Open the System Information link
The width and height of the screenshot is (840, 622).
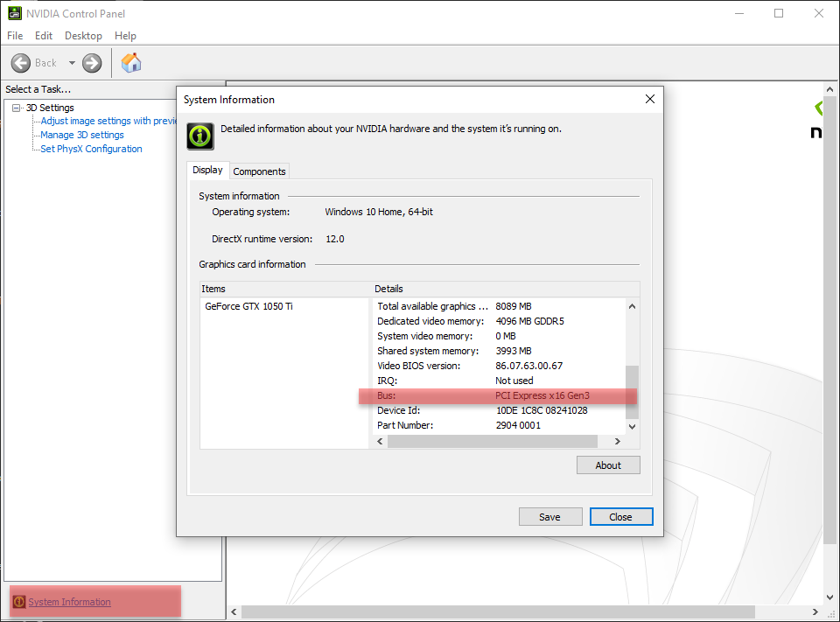pos(70,602)
